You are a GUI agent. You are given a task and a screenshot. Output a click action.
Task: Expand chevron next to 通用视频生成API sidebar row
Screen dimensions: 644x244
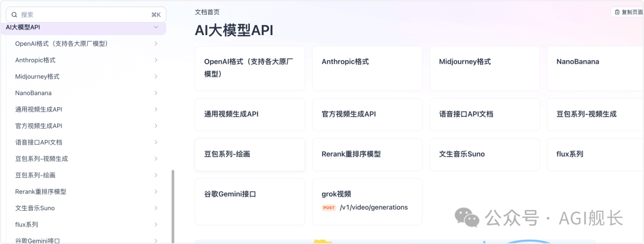156,109
